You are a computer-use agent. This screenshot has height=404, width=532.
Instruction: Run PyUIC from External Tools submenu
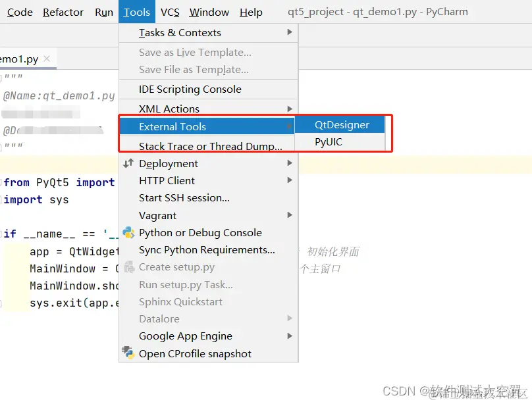pyautogui.click(x=340, y=141)
